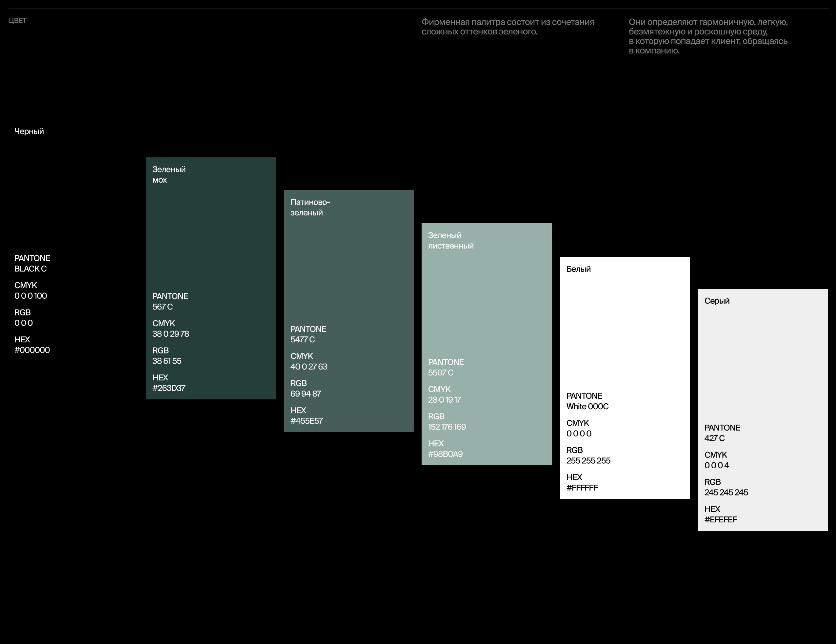
Task: Click HEX value #263D37
Action: click(x=169, y=388)
